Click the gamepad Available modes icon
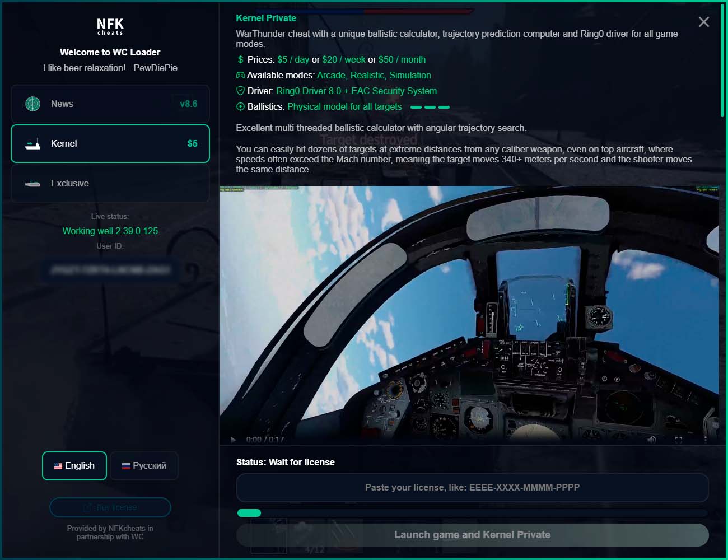728x560 pixels. click(x=240, y=75)
